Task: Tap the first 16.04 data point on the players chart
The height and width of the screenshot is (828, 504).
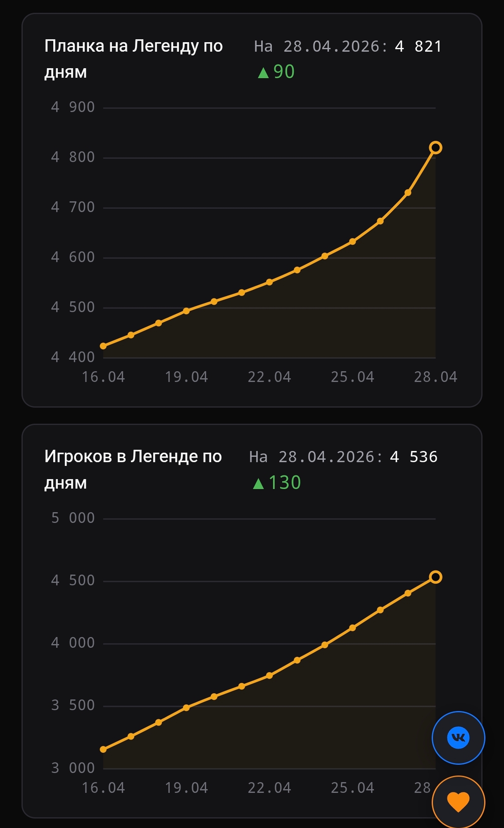Action: click(x=103, y=749)
